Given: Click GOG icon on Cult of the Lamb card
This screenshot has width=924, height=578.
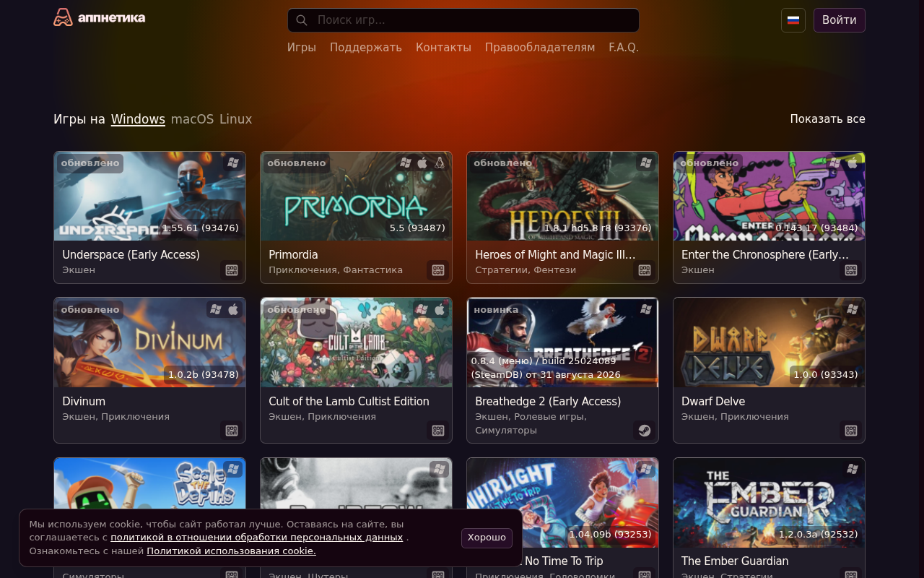Looking at the screenshot, I should coord(438,431).
